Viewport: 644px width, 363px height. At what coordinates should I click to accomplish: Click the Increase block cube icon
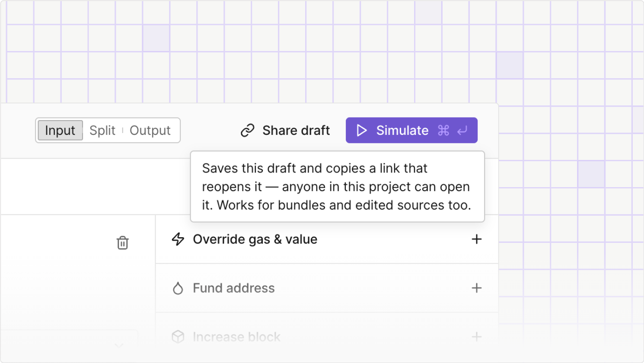178,337
